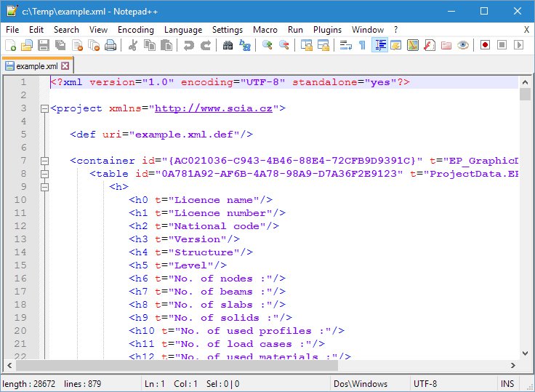Click the horizontal scrollbar thumb
Screen dimensions: 535x392
(177, 365)
